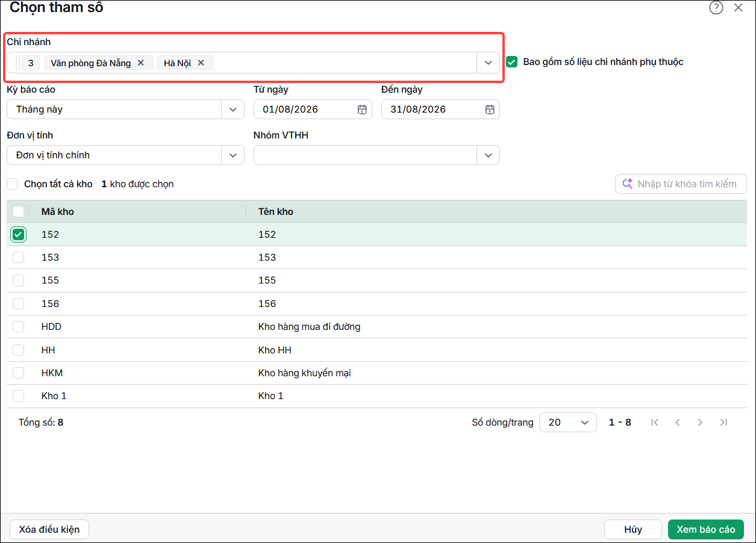Viewport: 756px width, 543px height.
Task: Go to next page of warehouses
Action: coord(700,423)
